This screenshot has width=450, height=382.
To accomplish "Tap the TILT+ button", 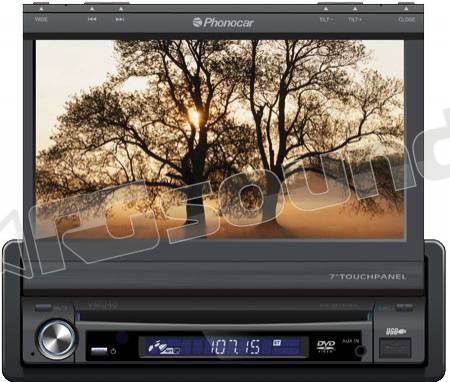I will coord(355,20).
